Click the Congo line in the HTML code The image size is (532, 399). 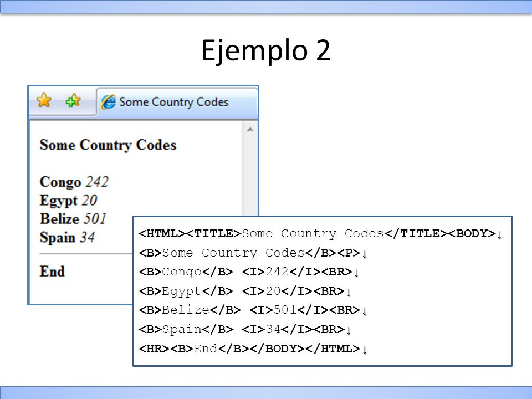[x=249, y=272]
